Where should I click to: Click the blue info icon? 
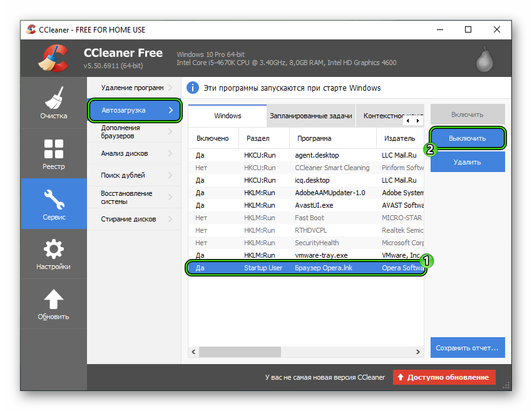[194, 88]
